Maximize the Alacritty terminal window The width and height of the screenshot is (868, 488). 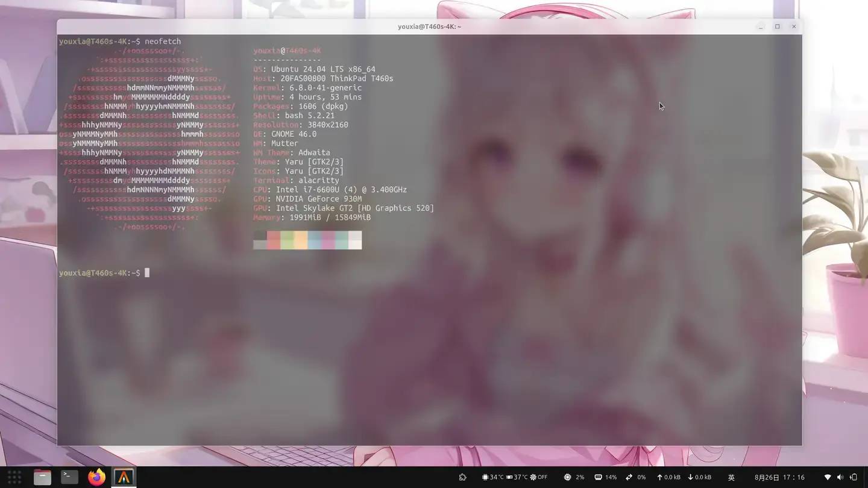[778, 27]
